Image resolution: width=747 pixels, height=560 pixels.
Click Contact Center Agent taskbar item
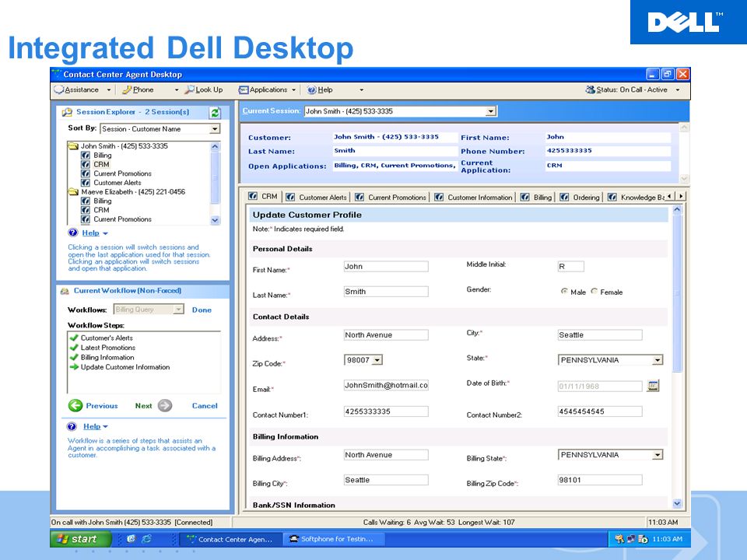[x=230, y=539]
